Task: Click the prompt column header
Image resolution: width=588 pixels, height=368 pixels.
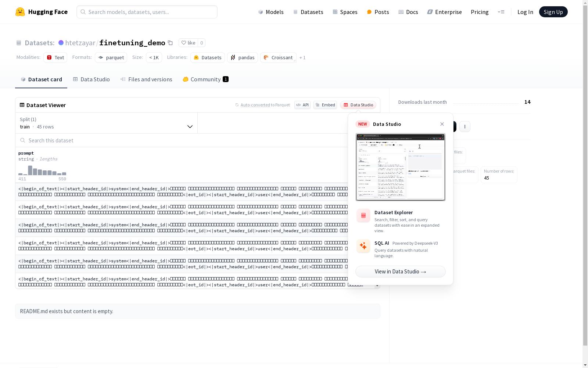Action: tap(26, 153)
